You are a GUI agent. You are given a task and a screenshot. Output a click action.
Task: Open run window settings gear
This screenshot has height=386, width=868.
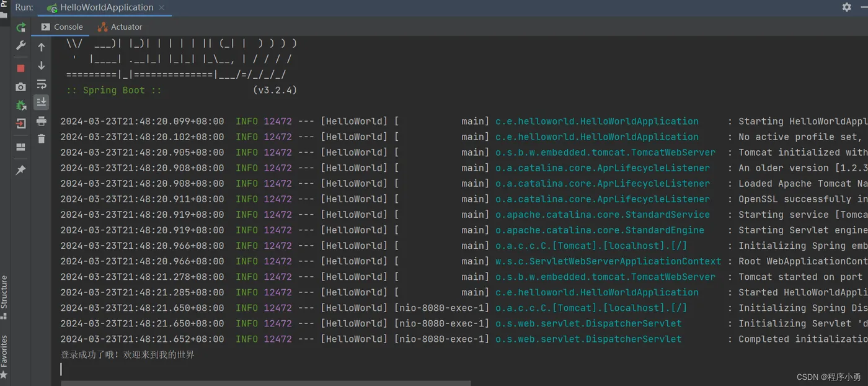coord(846,7)
